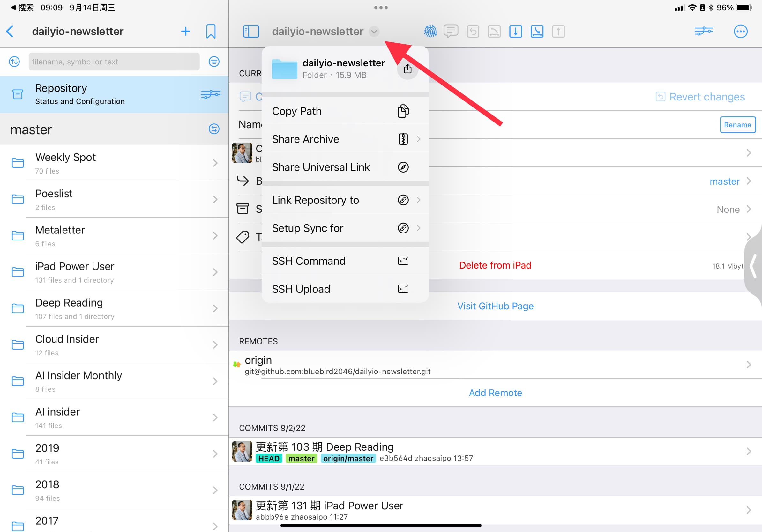Image resolution: width=762 pixels, height=532 pixels.
Task: Open the 更新第 103 期 Deep Reading commit
Action: 495,451
